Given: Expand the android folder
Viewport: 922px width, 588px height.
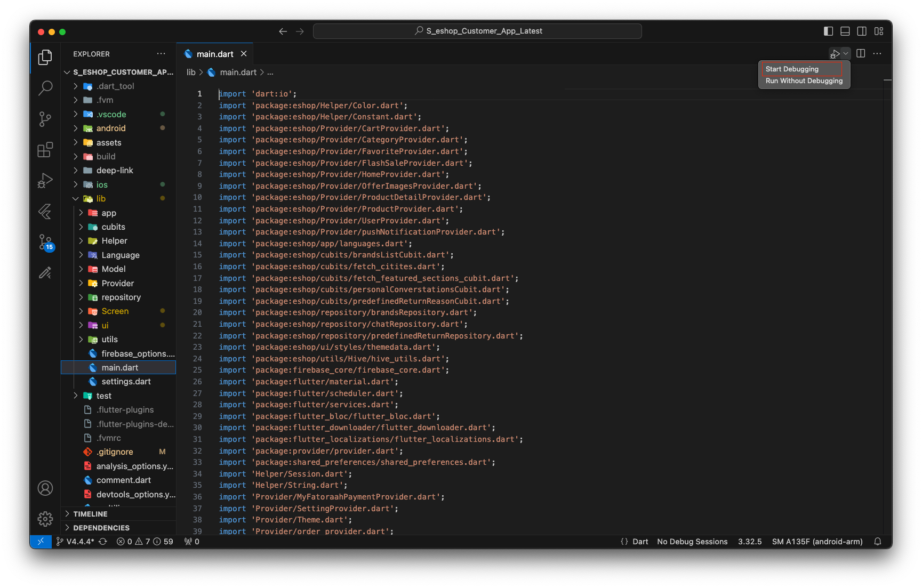Looking at the screenshot, I should [x=111, y=128].
